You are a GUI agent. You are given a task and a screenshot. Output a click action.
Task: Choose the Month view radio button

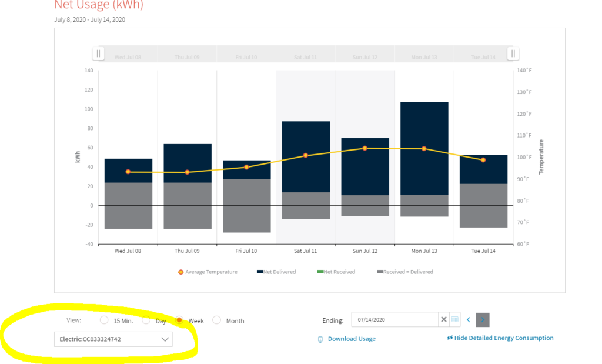[217, 320]
